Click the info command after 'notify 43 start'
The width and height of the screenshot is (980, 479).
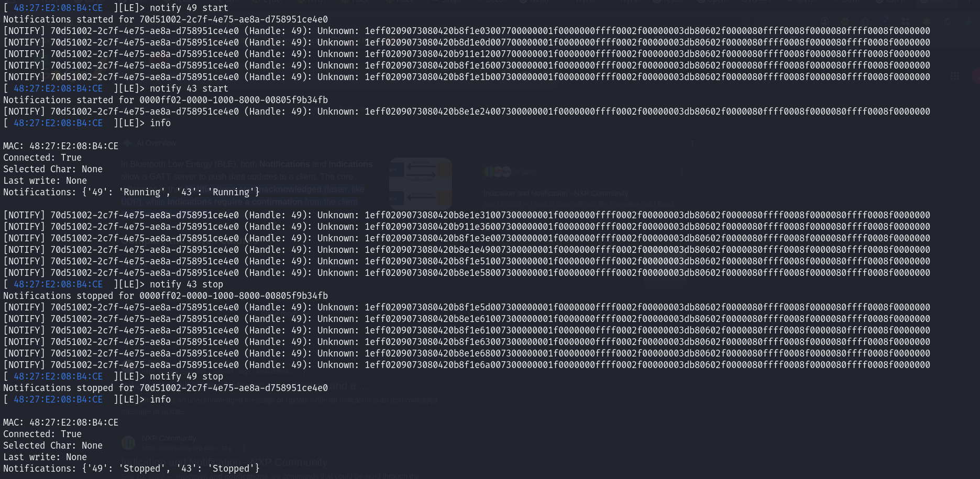[x=160, y=123]
